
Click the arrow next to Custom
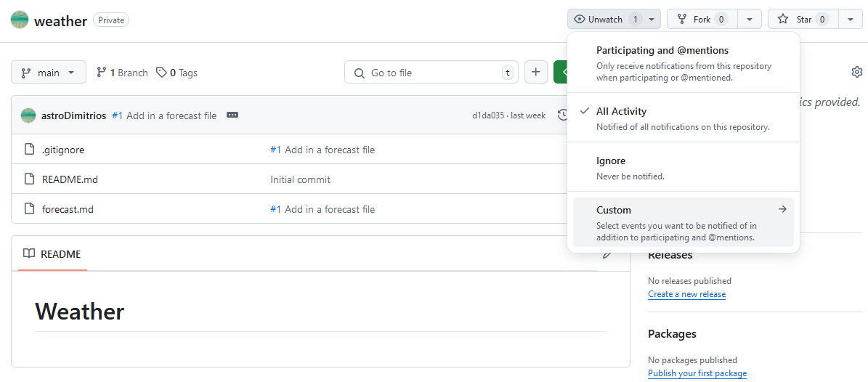point(782,209)
